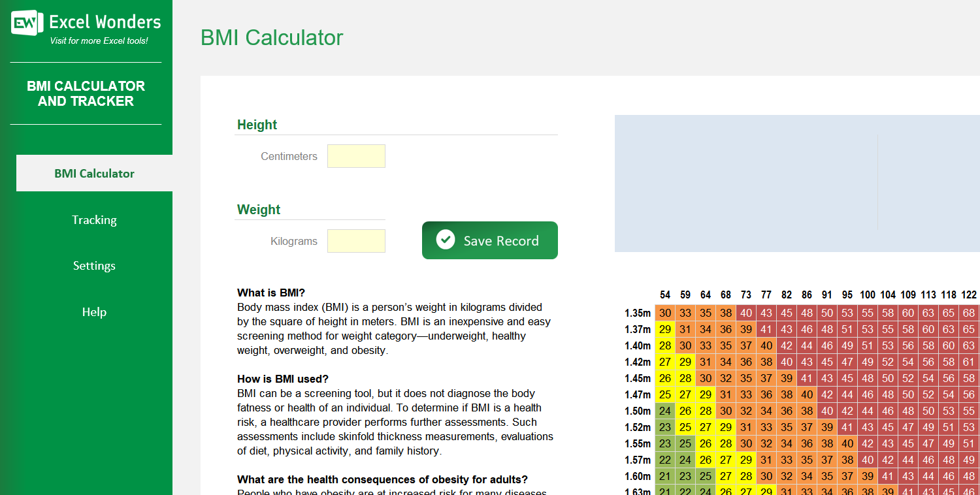980x495 pixels.
Task: Click the 'BMI Calculator' page title
Action: [272, 38]
